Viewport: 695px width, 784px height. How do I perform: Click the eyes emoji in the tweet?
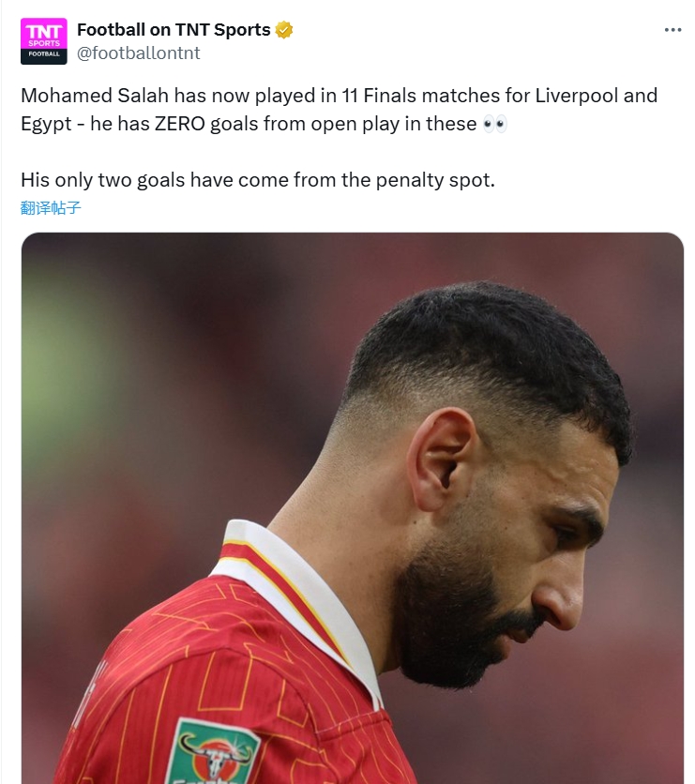coord(494,124)
